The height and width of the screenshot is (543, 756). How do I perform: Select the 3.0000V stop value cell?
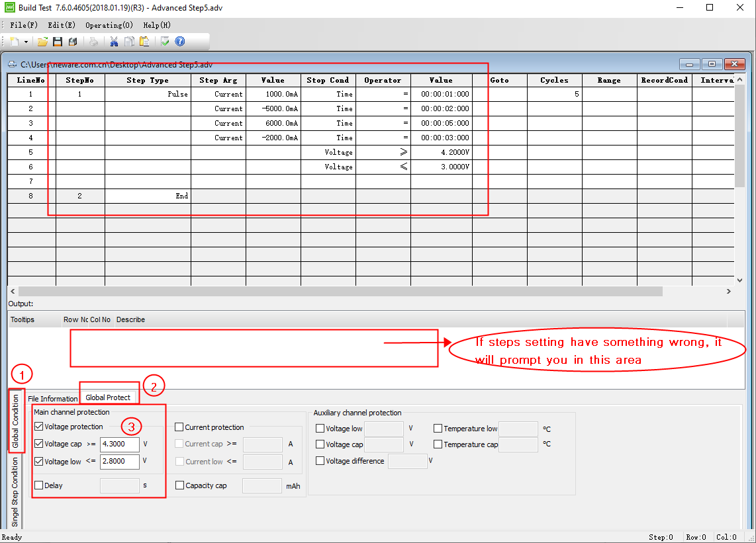(x=441, y=167)
